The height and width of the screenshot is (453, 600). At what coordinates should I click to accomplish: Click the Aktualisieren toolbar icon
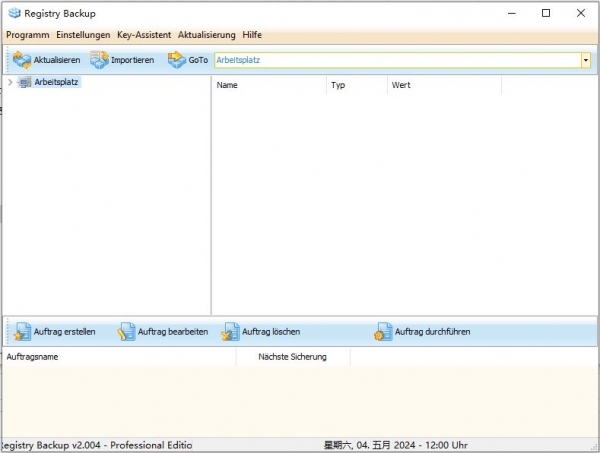point(22,60)
